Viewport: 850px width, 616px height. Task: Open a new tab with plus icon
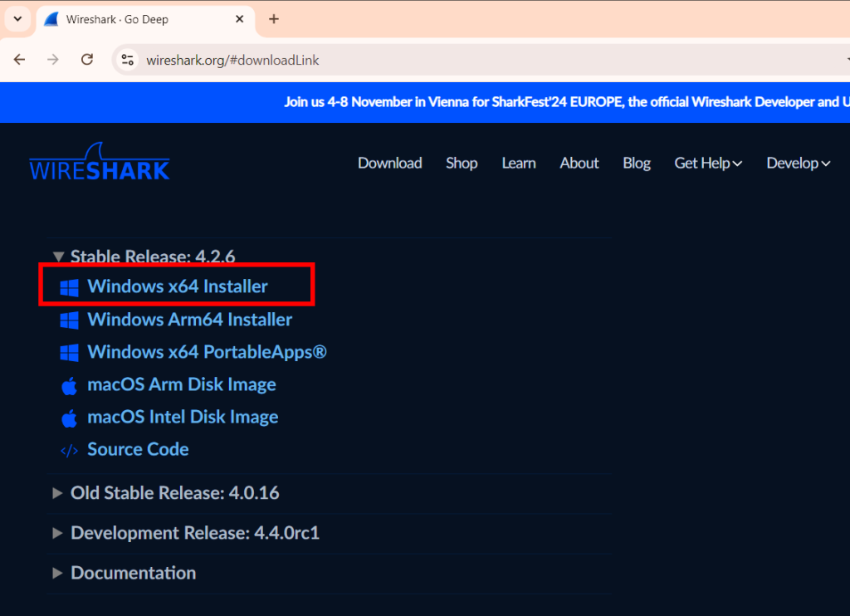pyautogui.click(x=274, y=19)
